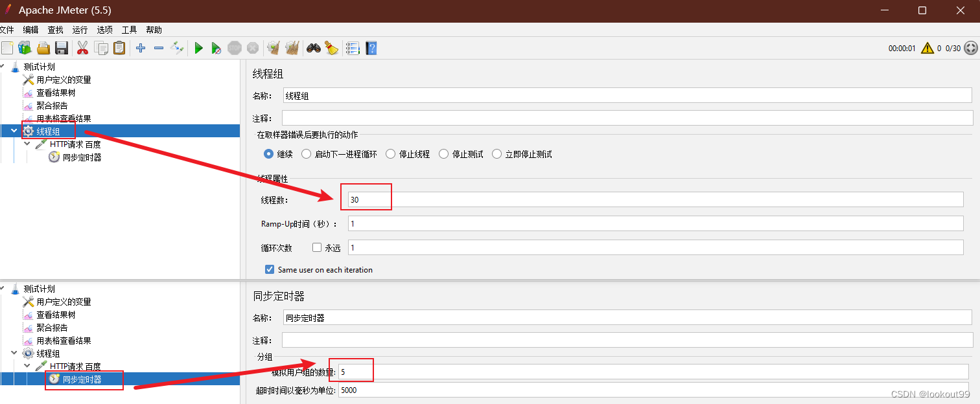Create a new test plan via toolbar icon
This screenshot has height=404, width=980.
click(7, 48)
